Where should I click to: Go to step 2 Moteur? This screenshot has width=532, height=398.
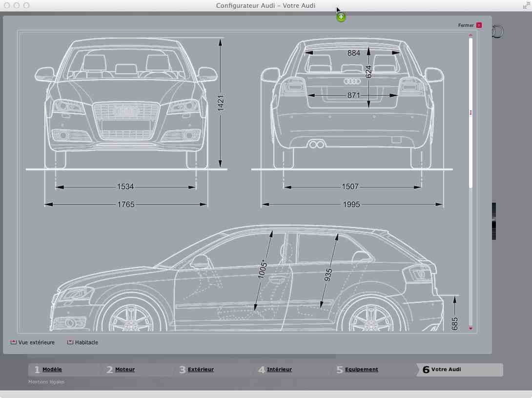pyautogui.click(x=124, y=370)
